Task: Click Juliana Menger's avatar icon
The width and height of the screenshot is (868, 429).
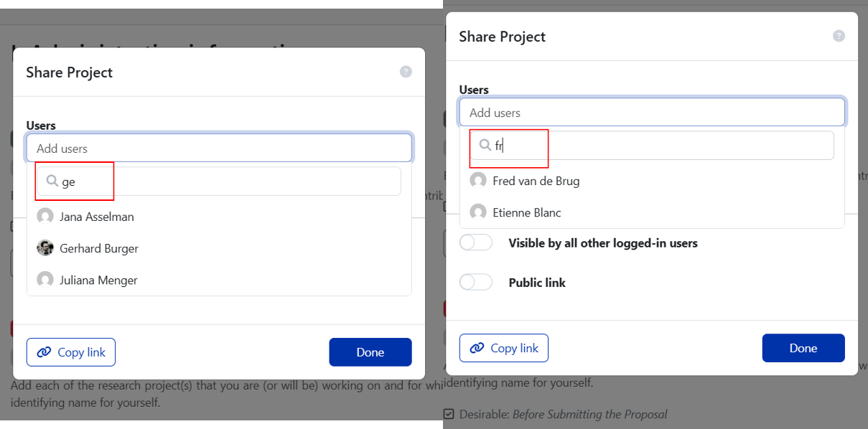Action: pos(45,280)
